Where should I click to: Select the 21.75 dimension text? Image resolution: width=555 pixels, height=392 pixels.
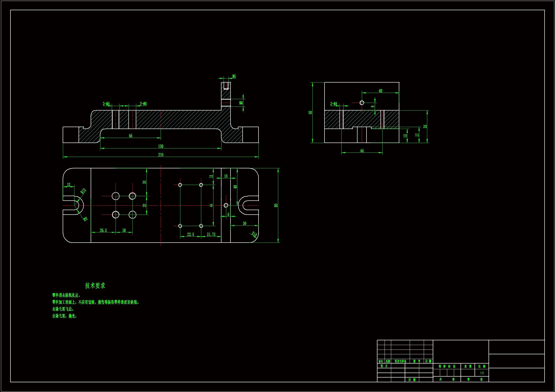[211, 235]
